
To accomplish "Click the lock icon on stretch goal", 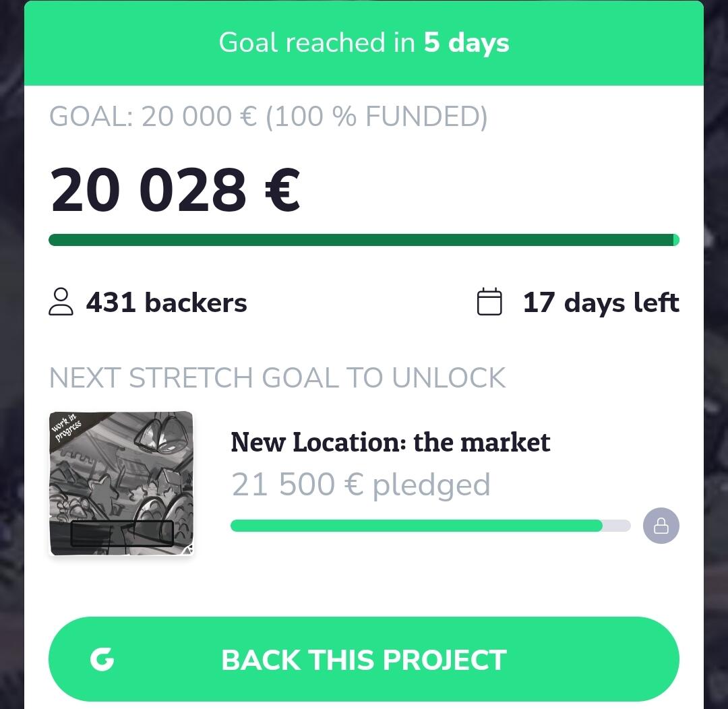I will (x=661, y=526).
